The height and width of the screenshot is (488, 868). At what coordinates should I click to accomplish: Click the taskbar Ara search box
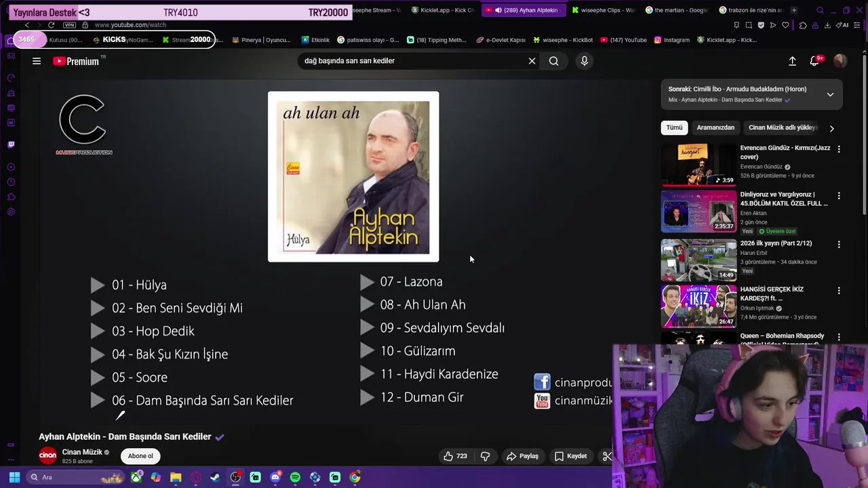[76, 477]
